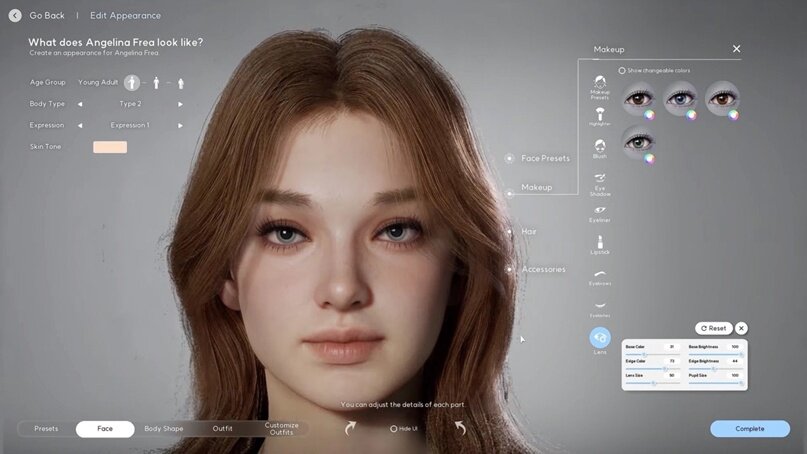This screenshot has height=454, width=807.
Task: Click the Pupil Size value field
Action: point(735,375)
